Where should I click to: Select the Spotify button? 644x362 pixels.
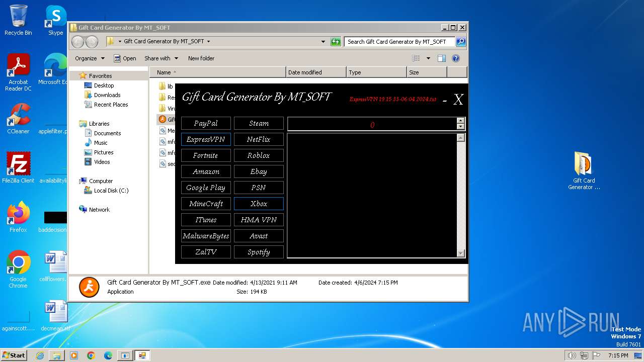pyautogui.click(x=259, y=252)
